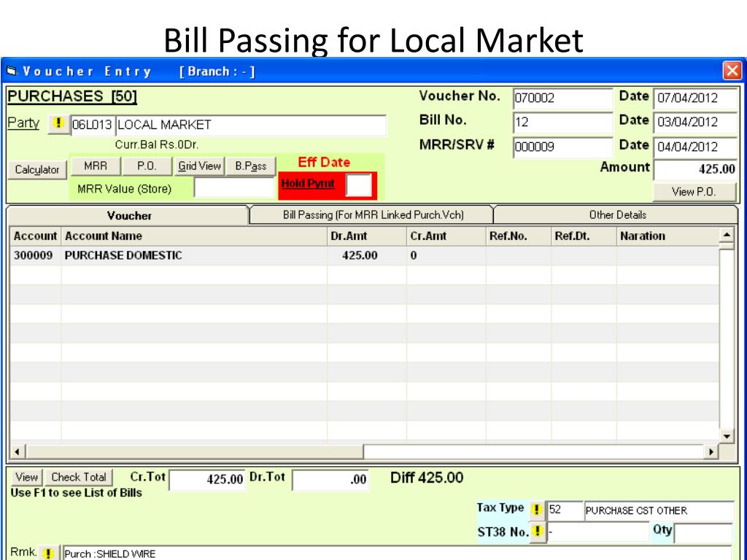The width and height of the screenshot is (747, 560).
Task: Click the View P.O. button
Action: (694, 192)
